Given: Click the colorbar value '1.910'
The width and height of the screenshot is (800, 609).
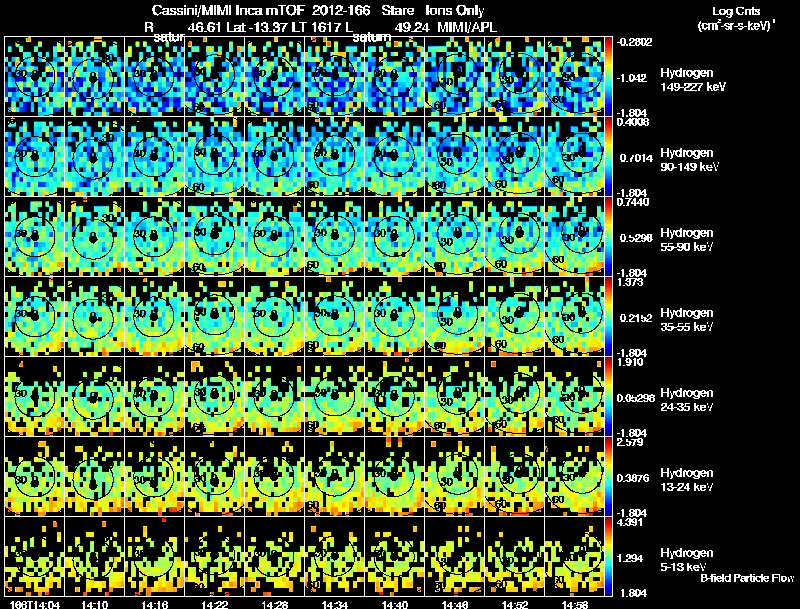Looking at the screenshot, I should point(630,362).
